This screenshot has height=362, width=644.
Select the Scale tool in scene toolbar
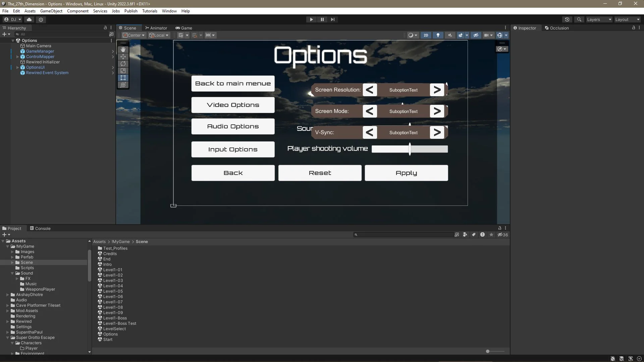123,71
